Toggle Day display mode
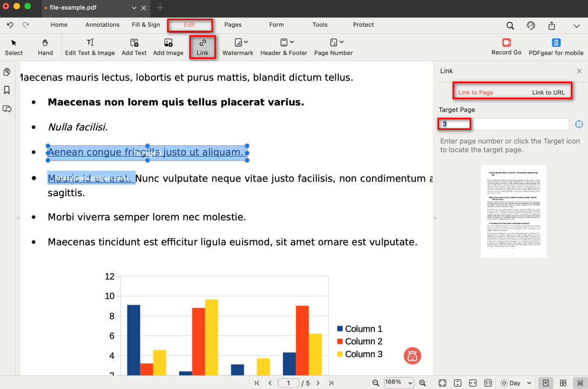The image size is (588, 389). 510,383
